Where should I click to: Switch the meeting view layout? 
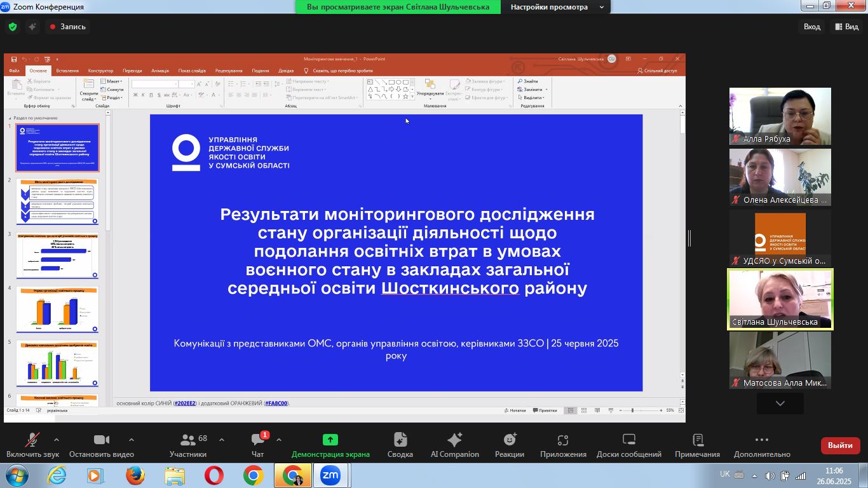pos(846,27)
